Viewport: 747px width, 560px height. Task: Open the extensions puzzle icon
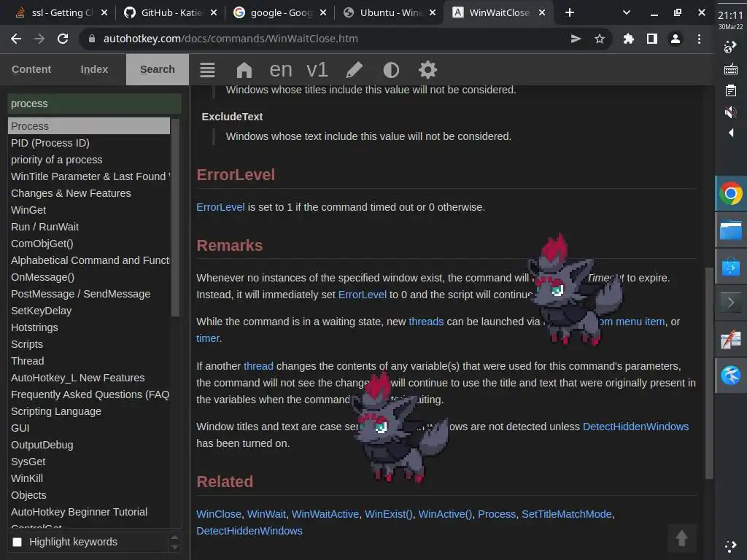pyautogui.click(x=628, y=39)
